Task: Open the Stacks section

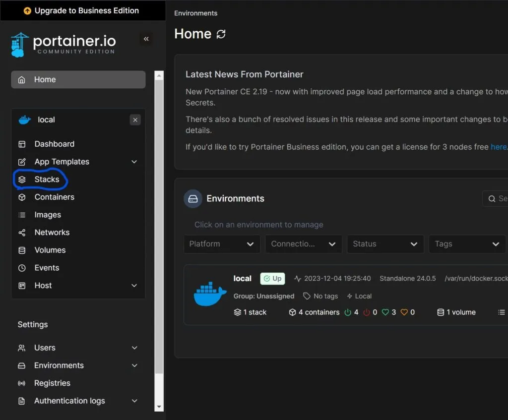Action: tap(47, 179)
